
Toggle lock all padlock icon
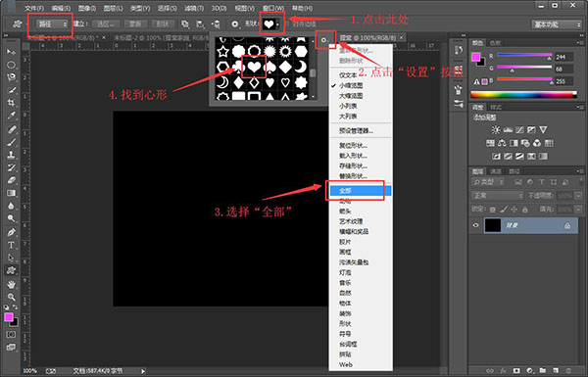coord(524,210)
